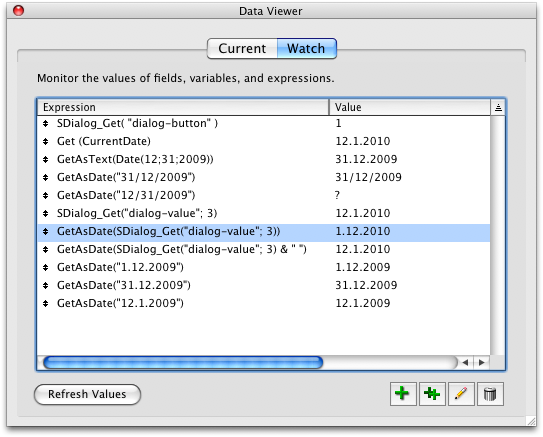Click reorder handle beside SDialog_Get dialog-button row

[x=45, y=123]
